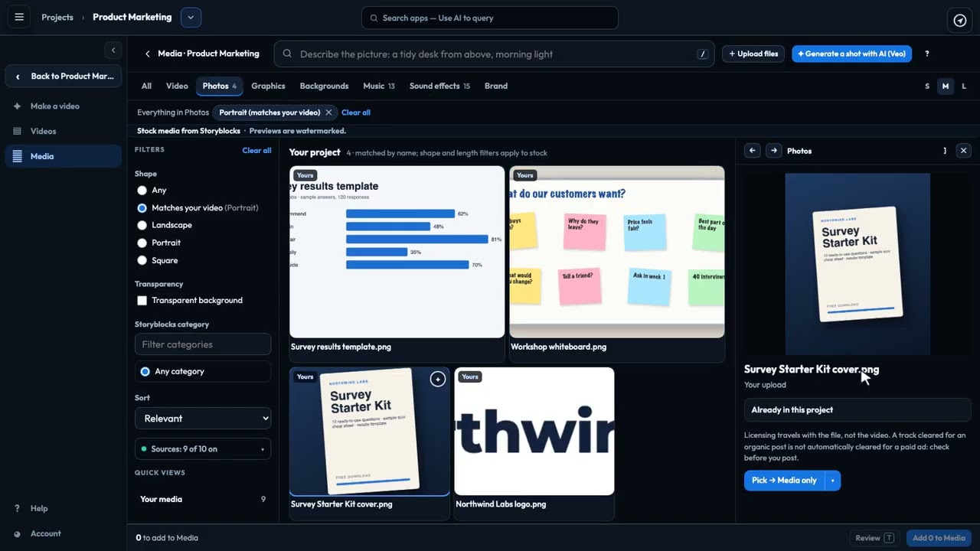This screenshot has width=980, height=551.
Task: Switch to the Graphics tab
Action: tap(268, 86)
